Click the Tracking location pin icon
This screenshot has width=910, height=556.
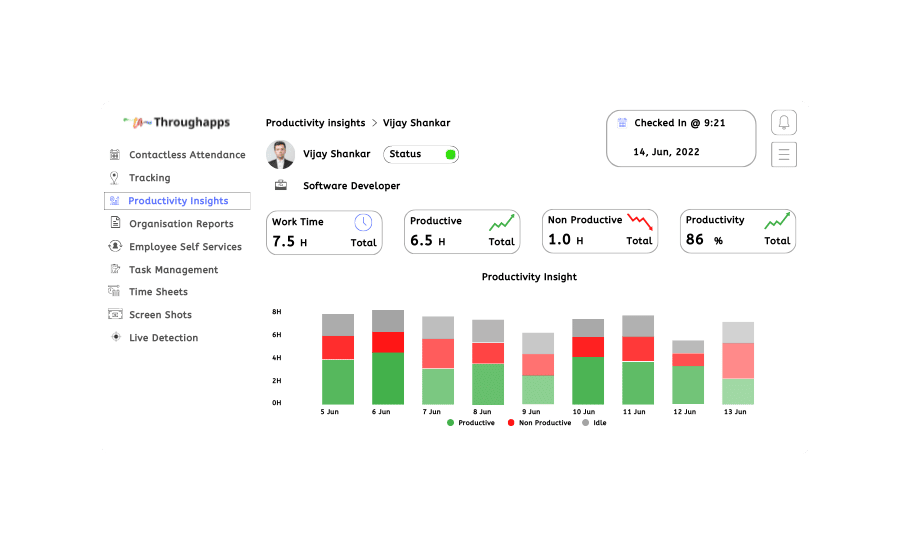click(x=114, y=178)
